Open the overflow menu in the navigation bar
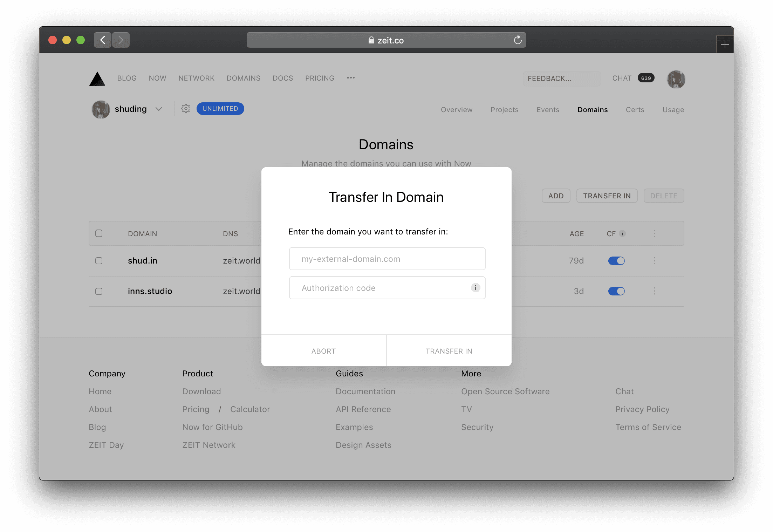The height and width of the screenshot is (532, 773). click(350, 78)
